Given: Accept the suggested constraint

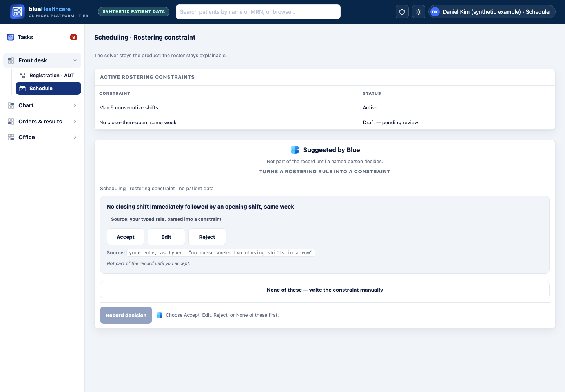Looking at the screenshot, I should pyautogui.click(x=126, y=237).
